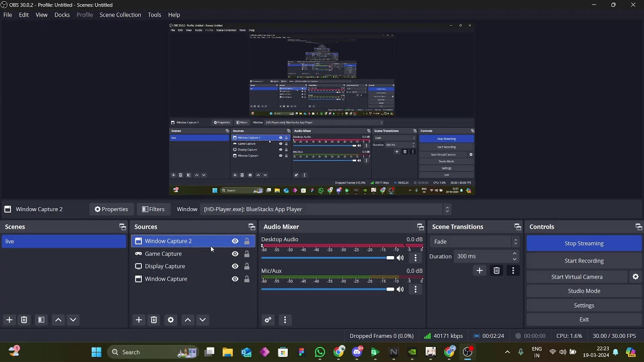Image resolution: width=644 pixels, height=362 pixels.
Task: Adjust Desktop Audio volume slider
Action: tap(328, 258)
